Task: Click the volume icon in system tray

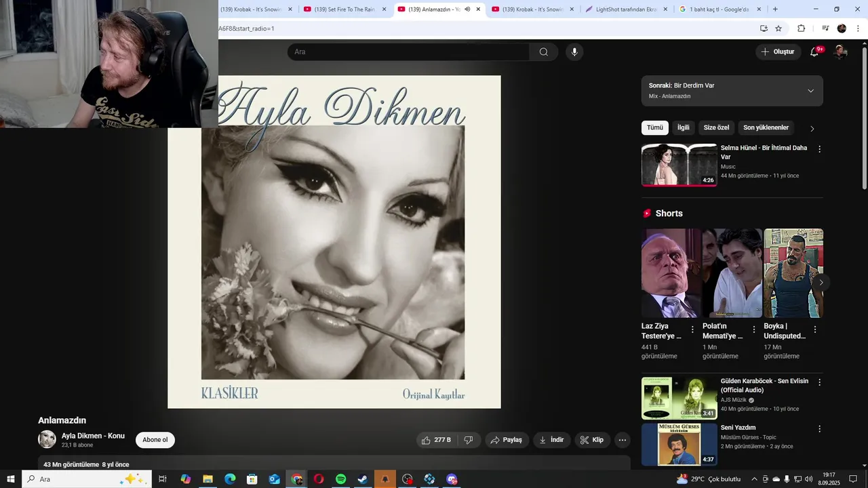Action: [808, 479]
